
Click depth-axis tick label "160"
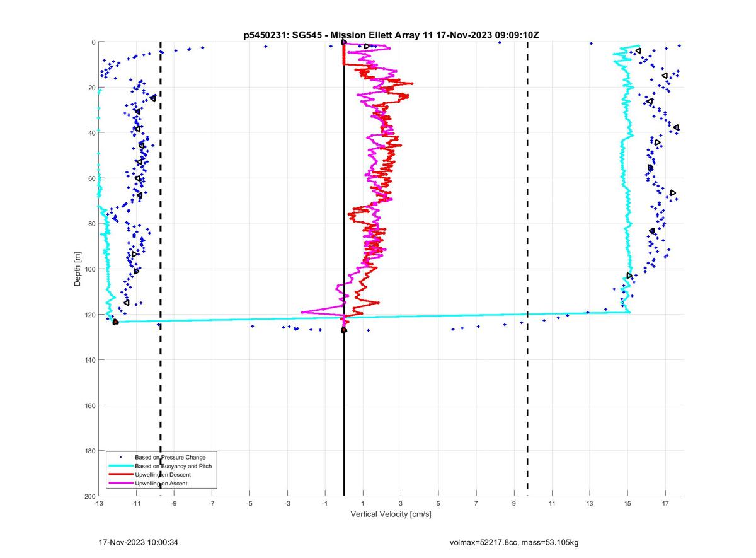pos(89,405)
